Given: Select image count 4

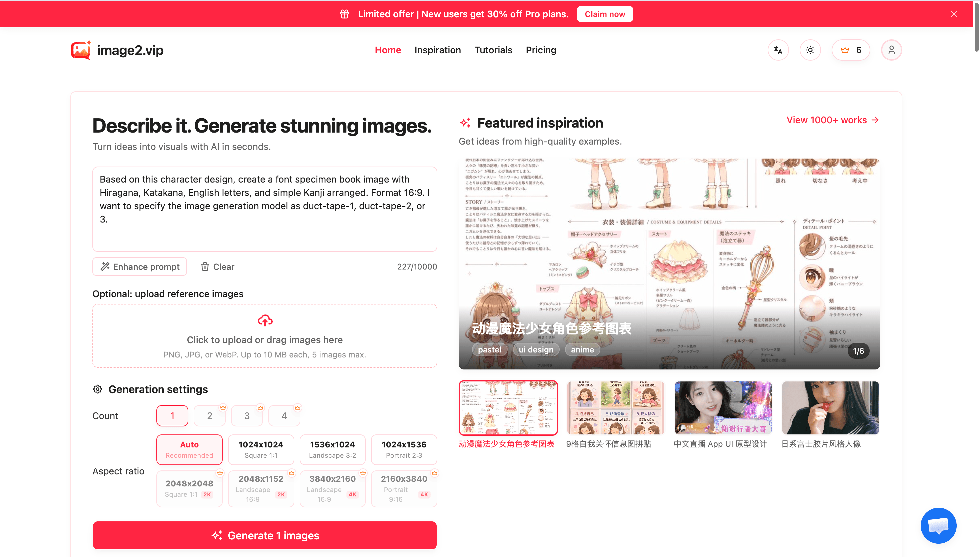Looking at the screenshot, I should 284,415.
